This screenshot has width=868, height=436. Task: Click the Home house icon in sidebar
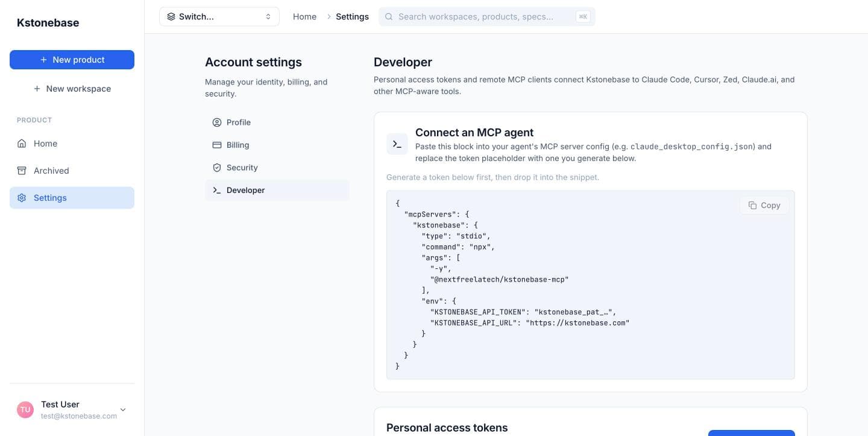coord(22,144)
